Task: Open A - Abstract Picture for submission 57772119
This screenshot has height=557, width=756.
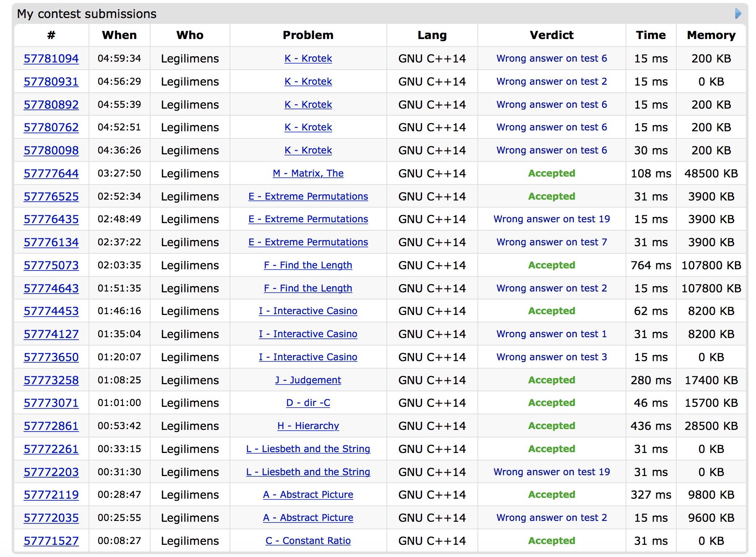Action: pos(308,495)
